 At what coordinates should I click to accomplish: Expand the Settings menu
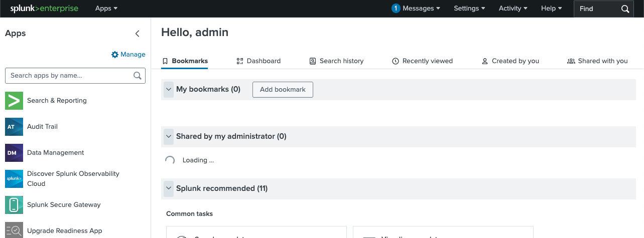point(469,9)
